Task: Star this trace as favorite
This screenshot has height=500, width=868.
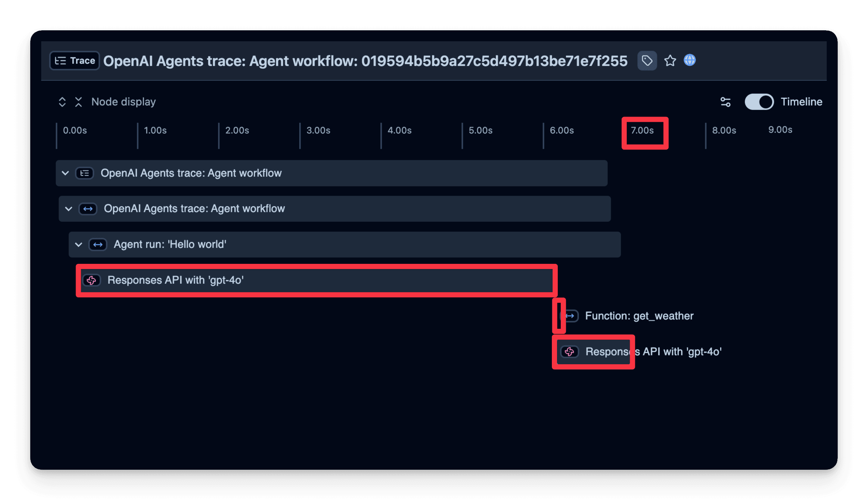Action: (670, 61)
